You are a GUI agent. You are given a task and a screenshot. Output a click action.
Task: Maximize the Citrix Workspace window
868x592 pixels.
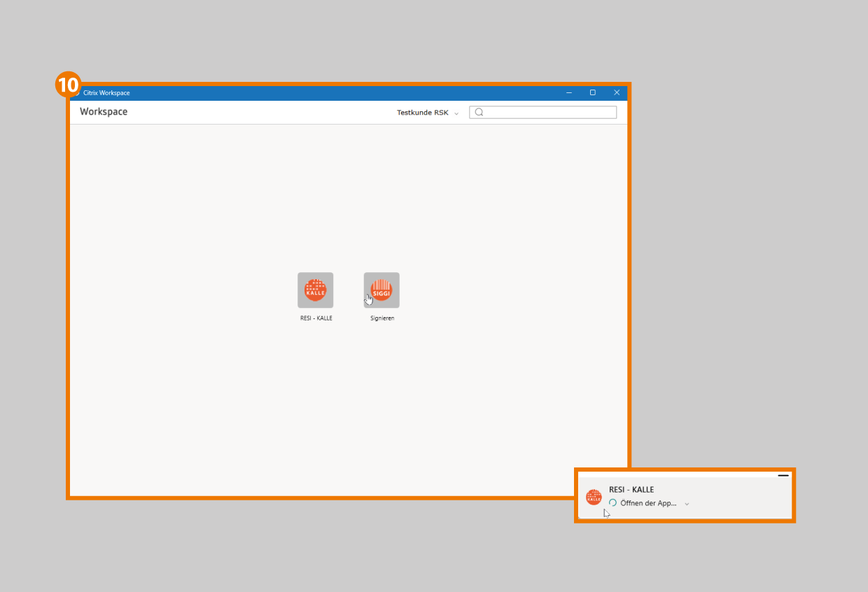592,92
